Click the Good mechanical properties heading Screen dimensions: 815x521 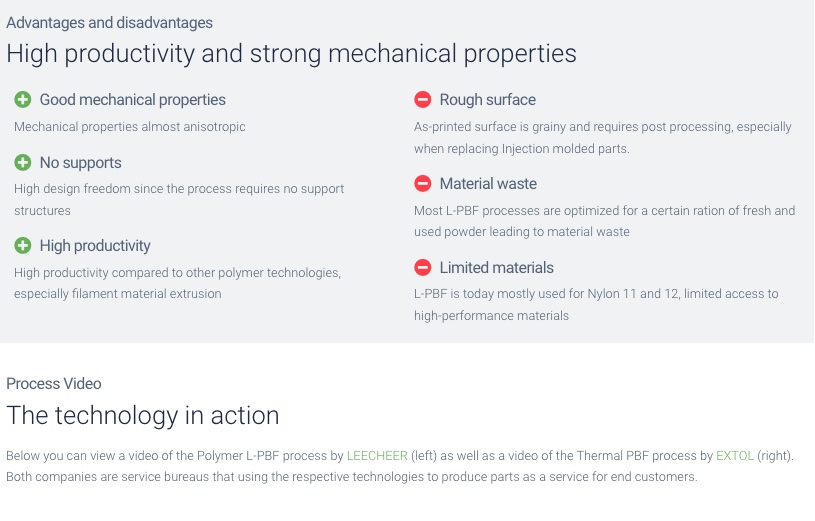tap(133, 99)
